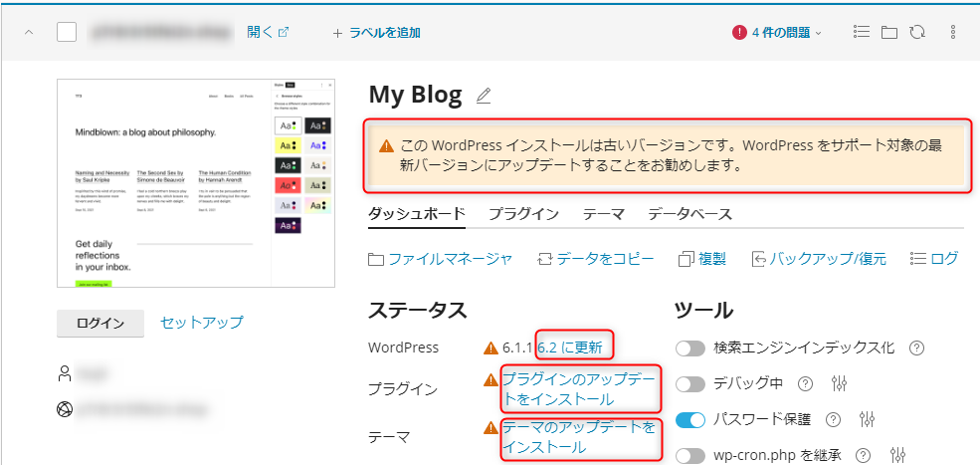Open the three-dot more options menu
Screen dimensions: 980x465
coord(953,33)
